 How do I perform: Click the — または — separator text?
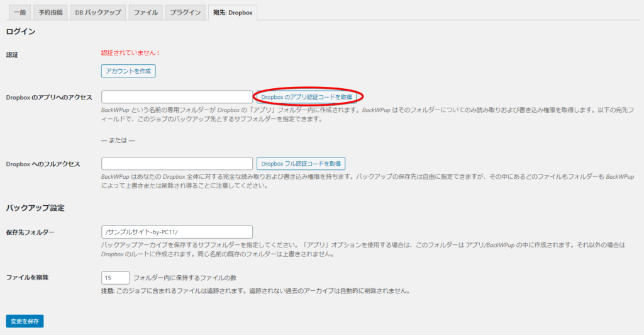[x=118, y=140]
